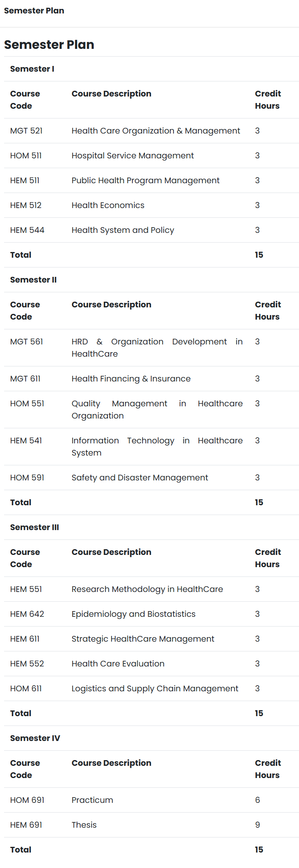
Task: Select Health System and Policy description
Action: coord(123,230)
